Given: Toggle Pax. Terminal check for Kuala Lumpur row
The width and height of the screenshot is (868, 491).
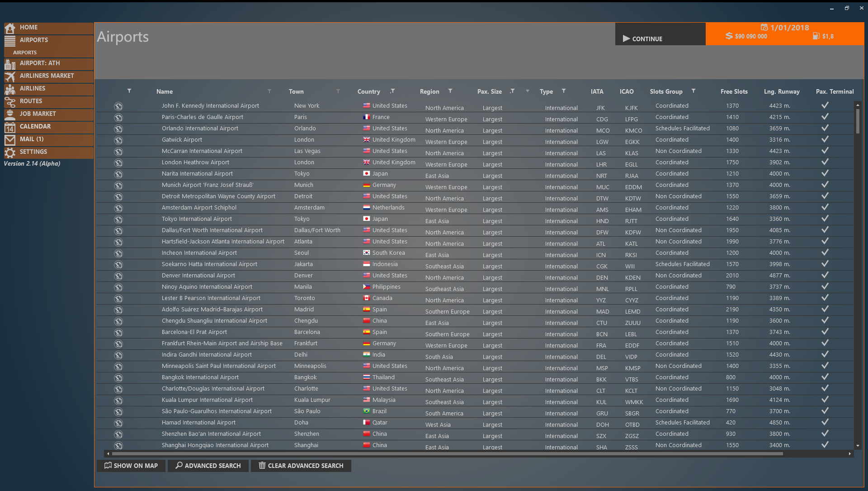Looking at the screenshot, I should 825,399.
